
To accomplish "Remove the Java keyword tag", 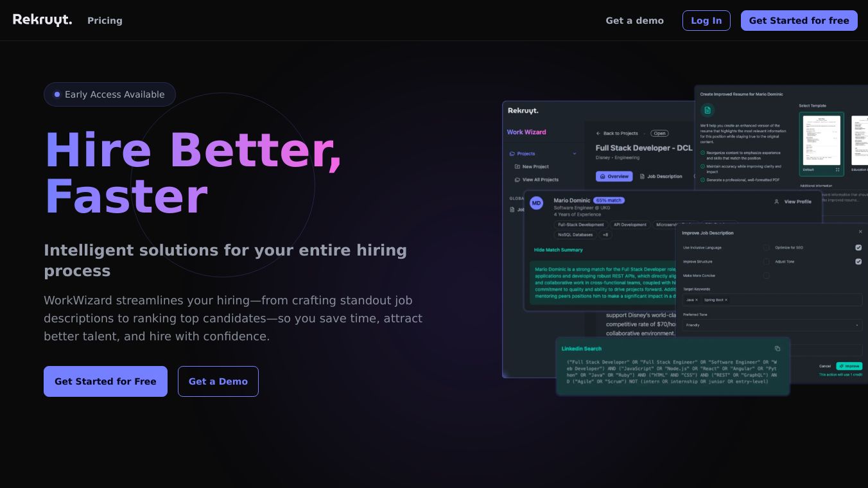I will pos(697,300).
